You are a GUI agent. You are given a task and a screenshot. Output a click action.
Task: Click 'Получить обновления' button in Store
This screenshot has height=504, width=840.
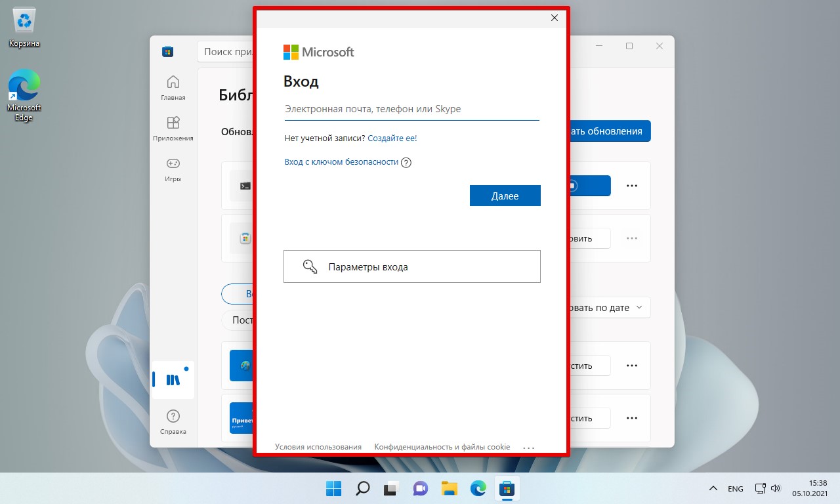click(610, 131)
